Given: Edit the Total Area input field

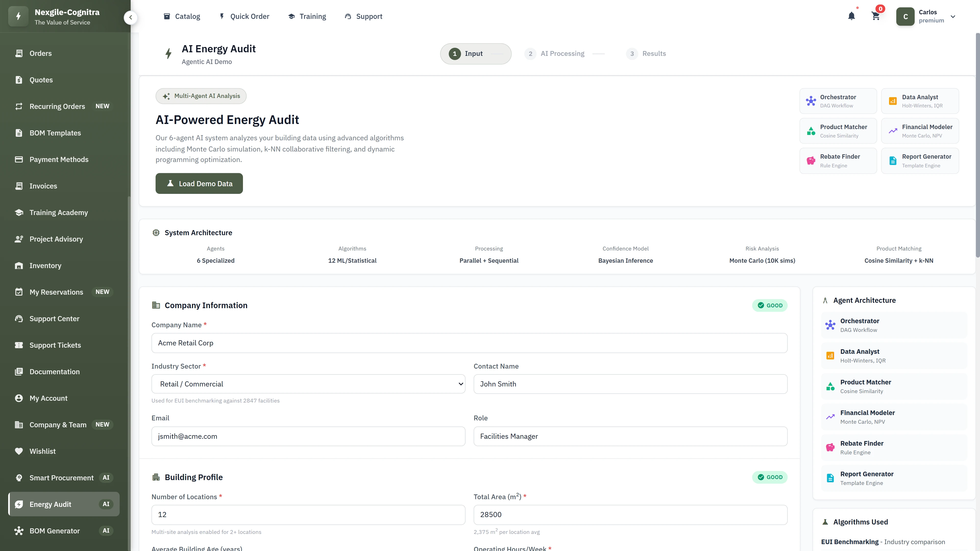Looking at the screenshot, I should point(630,515).
